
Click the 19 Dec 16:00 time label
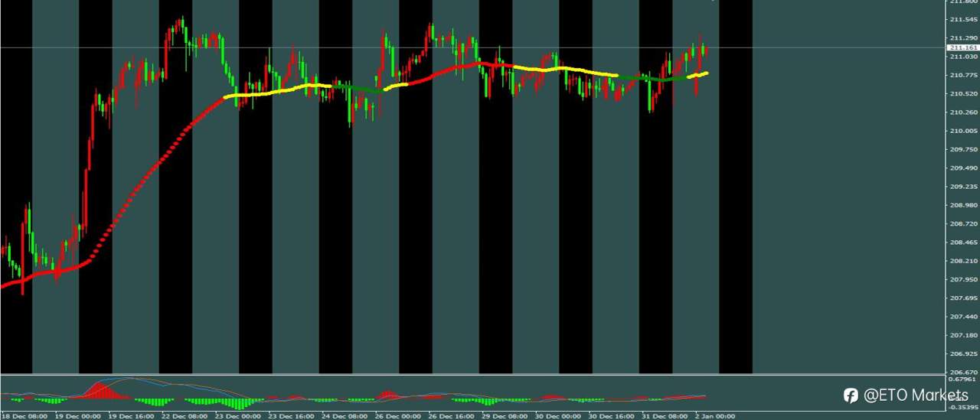tap(131, 416)
